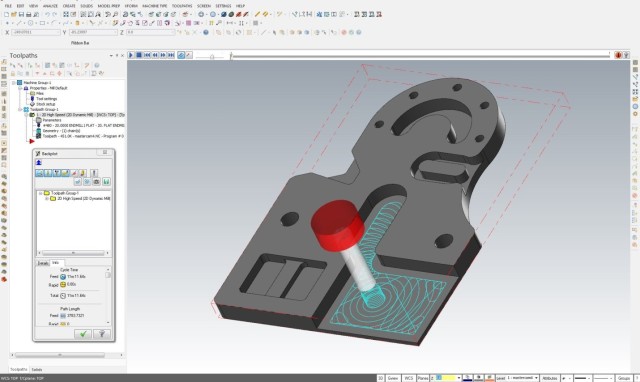The image size is (640, 382).
Task: Click the Backplot help button
Action: [x=102, y=334]
